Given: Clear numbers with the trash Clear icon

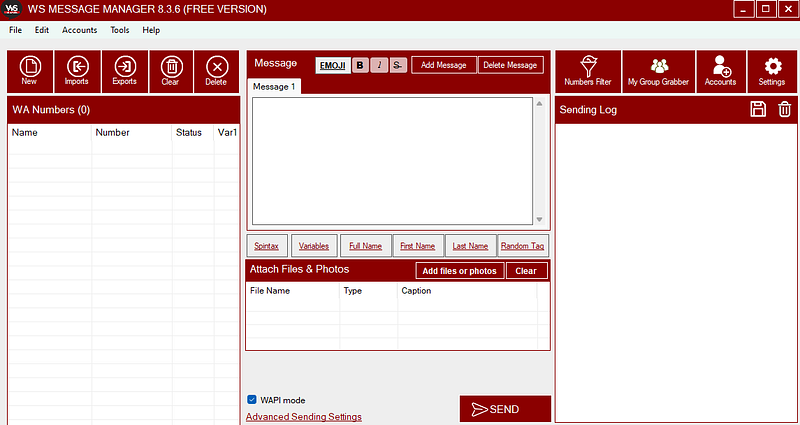Looking at the screenshot, I should pyautogui.click(x=171, y=71).
